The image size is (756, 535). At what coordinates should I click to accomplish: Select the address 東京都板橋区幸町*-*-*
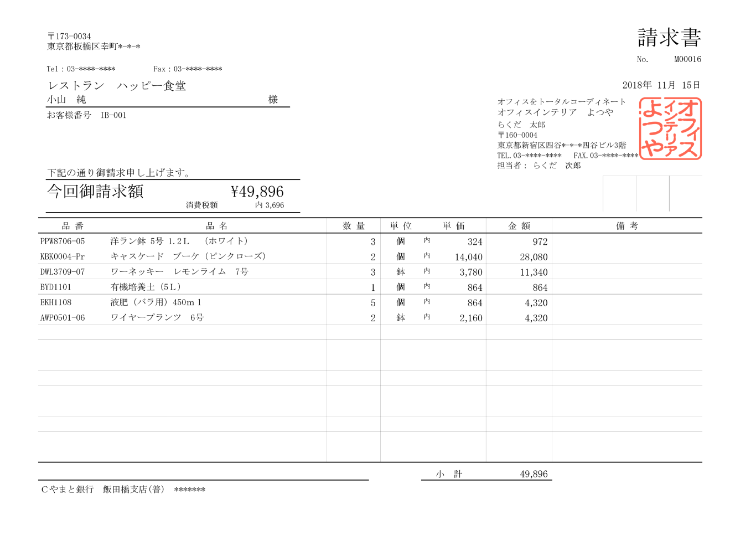pos(94,47)
